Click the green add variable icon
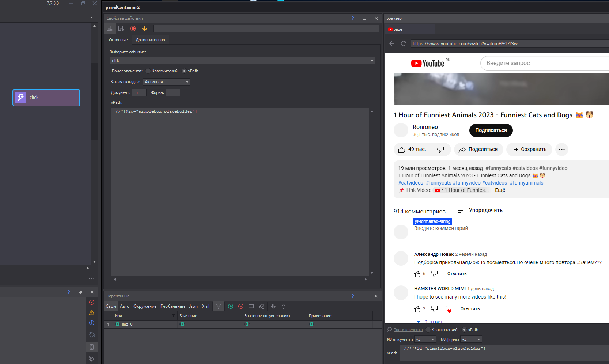This screenshot has width=609, height=364. (x=231, y=306)
